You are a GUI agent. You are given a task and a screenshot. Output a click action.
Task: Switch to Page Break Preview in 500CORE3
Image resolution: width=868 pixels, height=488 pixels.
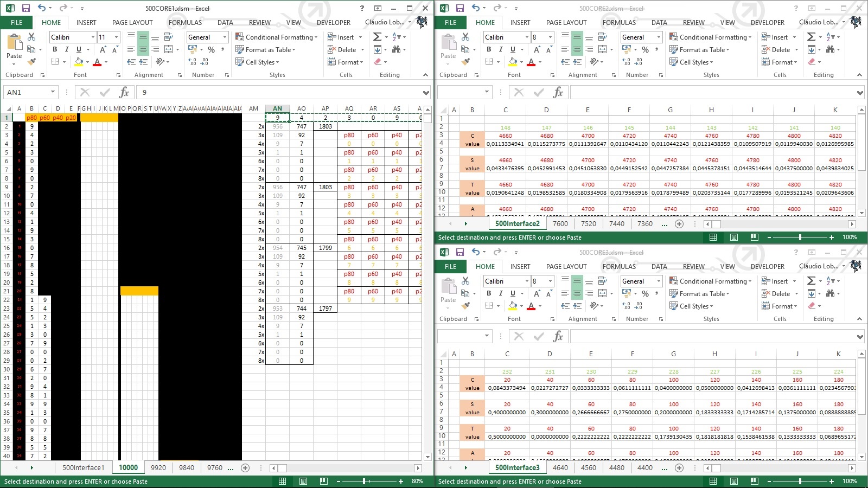click(755, 481)
